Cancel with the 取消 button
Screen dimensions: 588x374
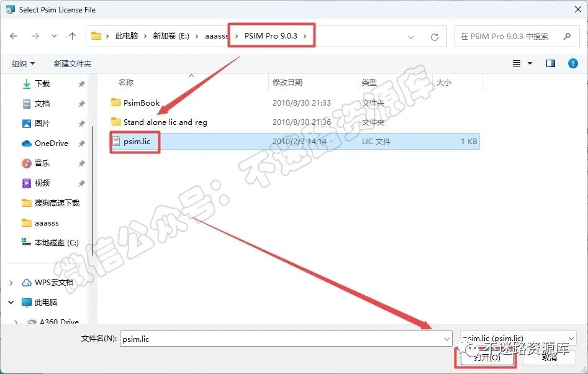tap(550, 357)
